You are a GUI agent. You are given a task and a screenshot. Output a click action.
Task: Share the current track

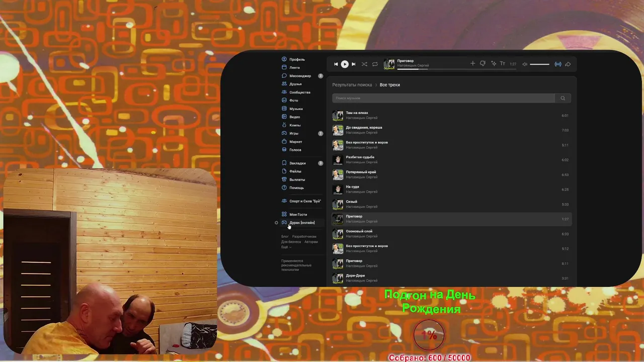click(x=568, y=64)
